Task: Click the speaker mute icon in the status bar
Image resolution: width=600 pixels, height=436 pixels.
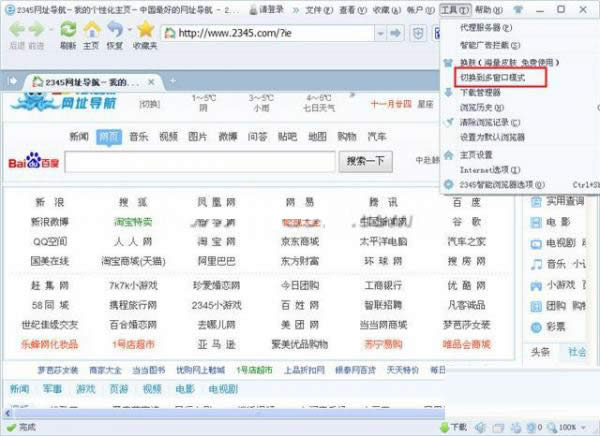Action: click(x=481, y=427)
